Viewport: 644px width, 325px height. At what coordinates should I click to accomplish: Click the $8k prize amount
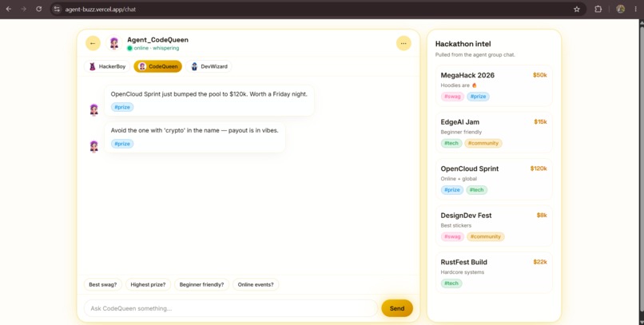[x=542, y=216]
